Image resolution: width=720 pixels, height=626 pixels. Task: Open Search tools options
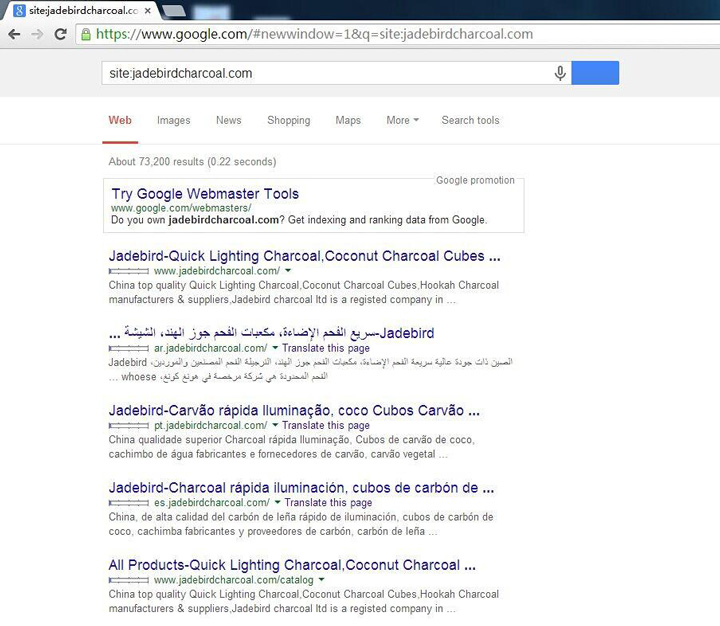click(x=470, y=120)
